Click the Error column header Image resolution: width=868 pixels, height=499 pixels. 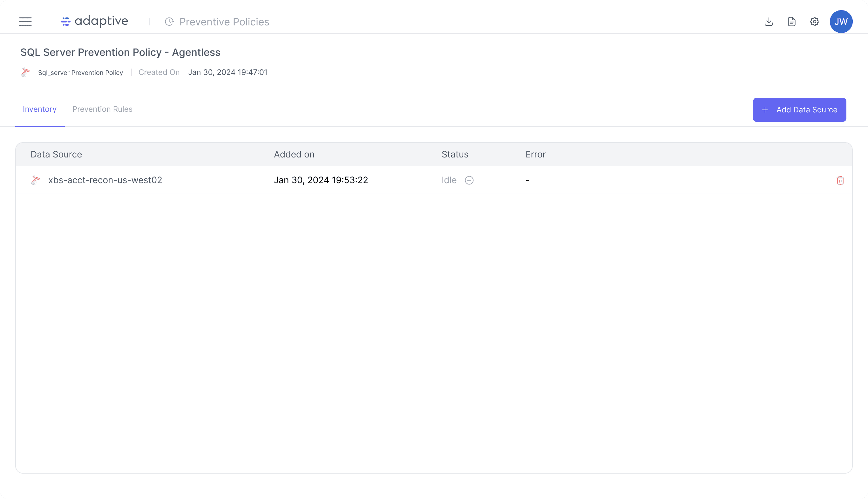point(535,155)
